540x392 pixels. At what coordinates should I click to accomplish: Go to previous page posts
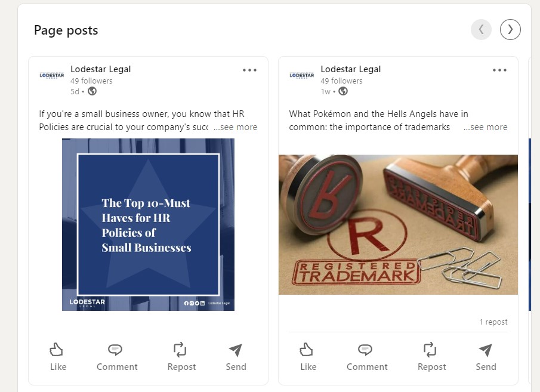click(481, 29)
